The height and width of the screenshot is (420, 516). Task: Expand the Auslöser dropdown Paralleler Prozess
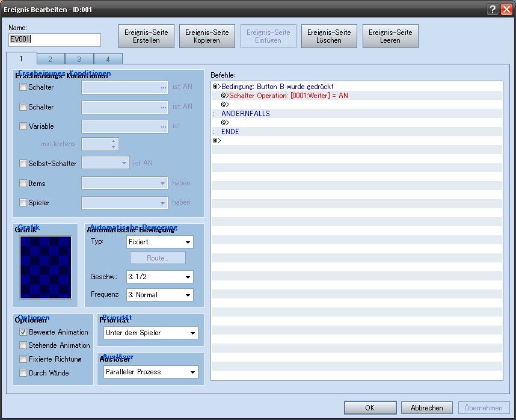point(150,372)
